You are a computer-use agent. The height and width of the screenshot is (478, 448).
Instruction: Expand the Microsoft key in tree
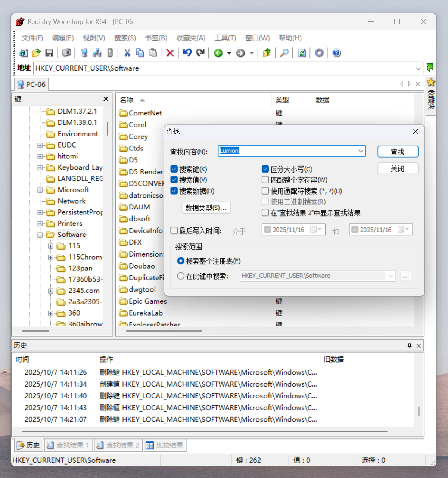40,190
